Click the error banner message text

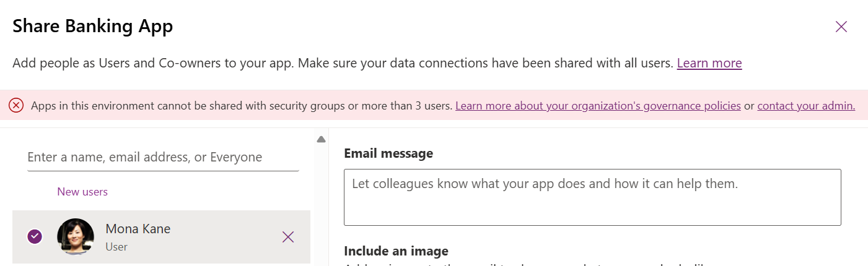242,106
